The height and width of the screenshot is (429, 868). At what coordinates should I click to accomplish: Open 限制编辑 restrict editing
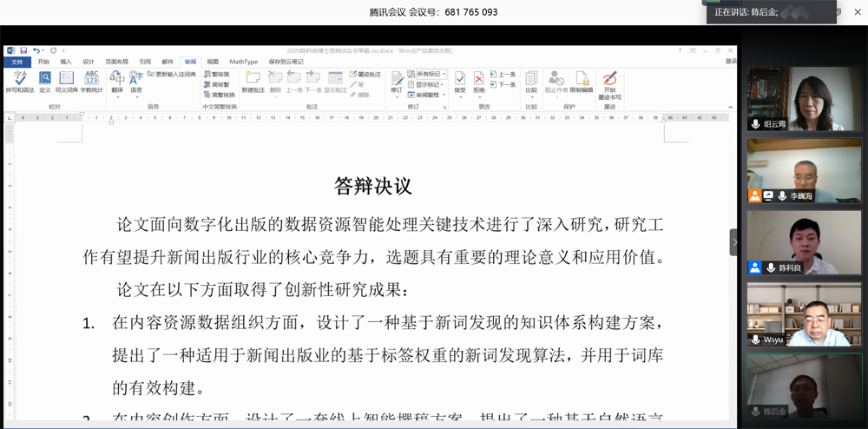click(x=582, y=82)
